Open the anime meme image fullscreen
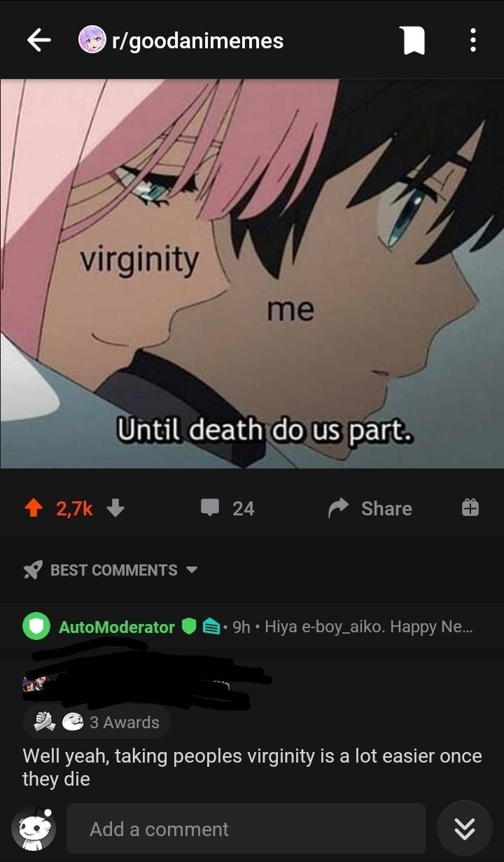504x862 pixels. (x=252, y=273)
